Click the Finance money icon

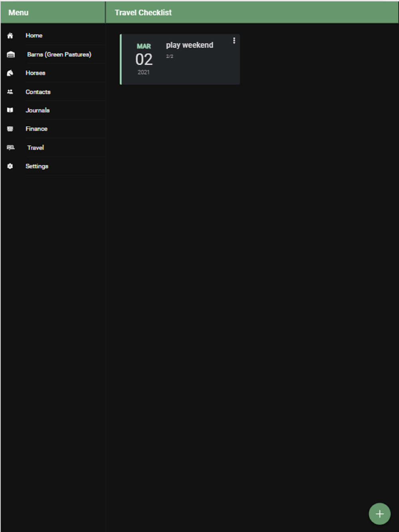10,129
